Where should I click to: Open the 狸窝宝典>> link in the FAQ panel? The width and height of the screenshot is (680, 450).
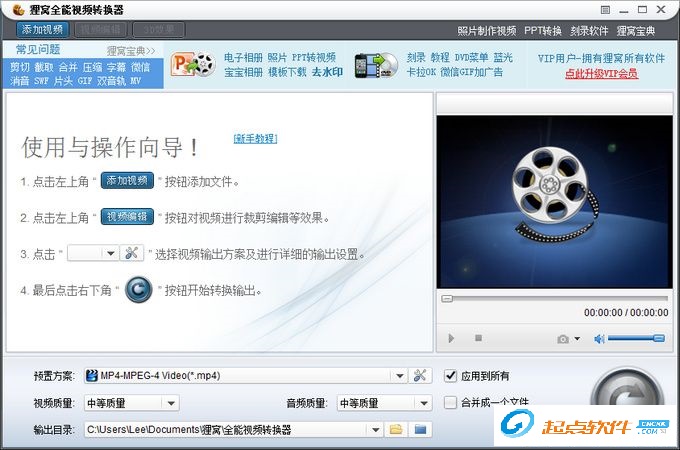coord(131,51)
